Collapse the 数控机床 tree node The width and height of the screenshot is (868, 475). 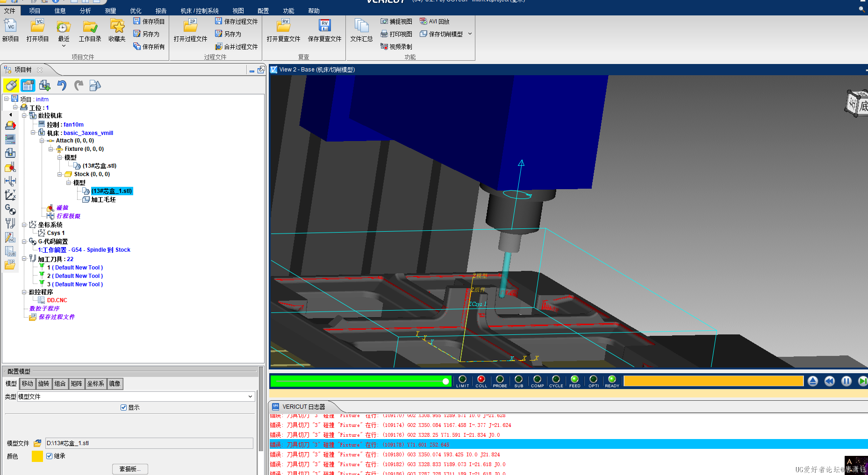pyautogui.click(x=24, y=115)
